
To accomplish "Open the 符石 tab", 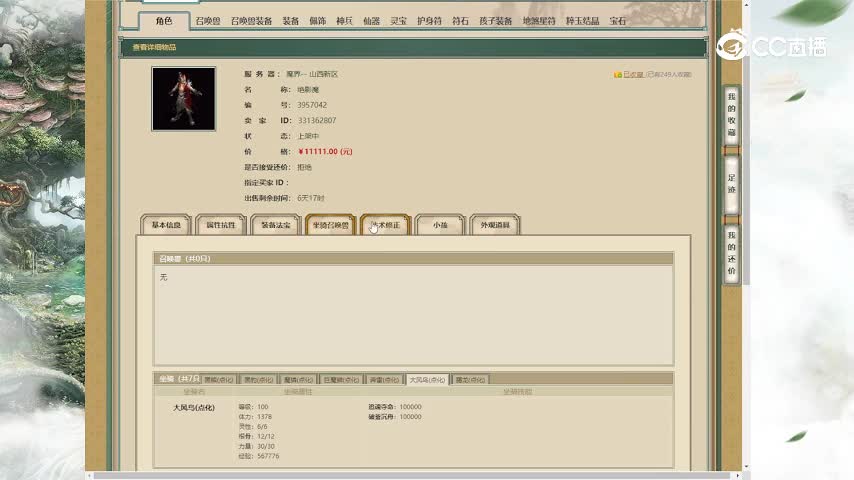I will (460, 21).
